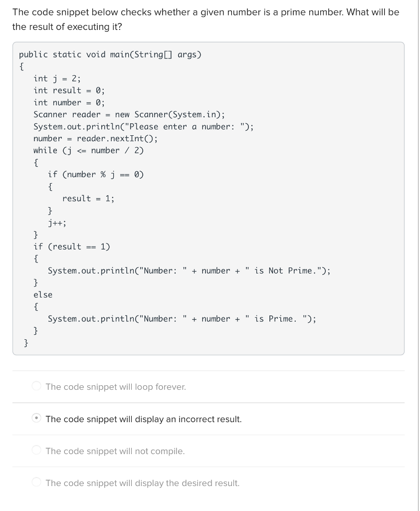Click the scrollbar on the right edge

(418, 200)
